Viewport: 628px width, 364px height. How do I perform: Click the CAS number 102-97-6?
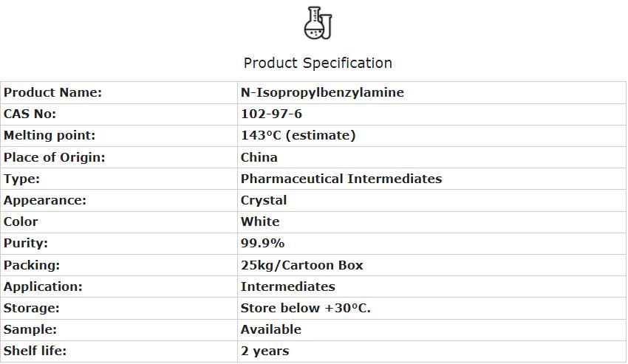point(271,114)
